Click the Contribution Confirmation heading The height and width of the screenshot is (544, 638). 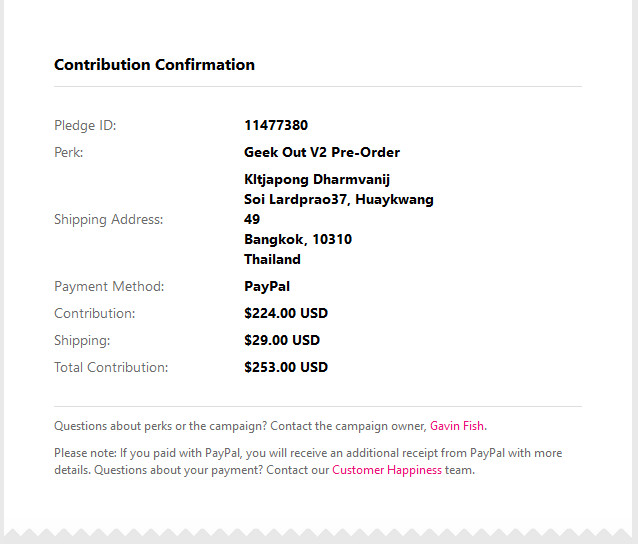click(154, 65)
